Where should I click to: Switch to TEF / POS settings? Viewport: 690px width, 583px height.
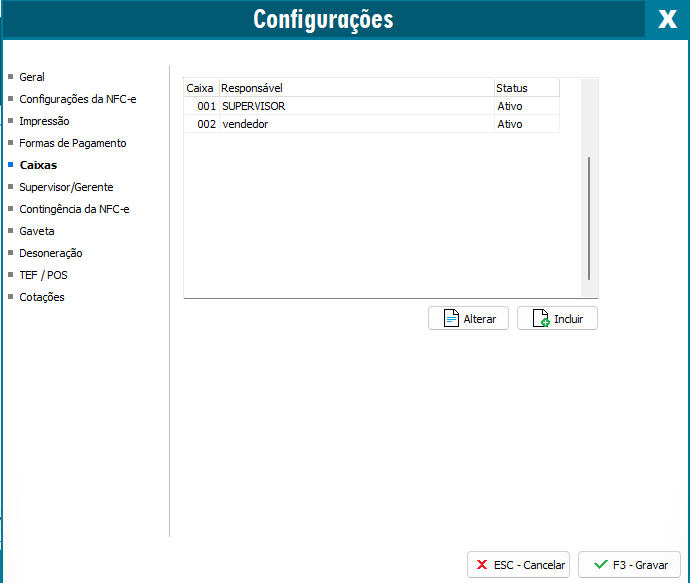click(43, 275)
